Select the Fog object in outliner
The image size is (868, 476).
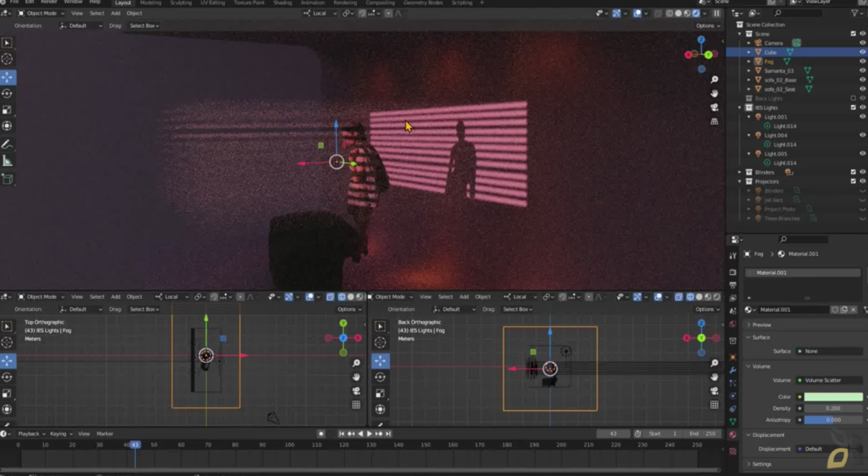coord(768,61)
